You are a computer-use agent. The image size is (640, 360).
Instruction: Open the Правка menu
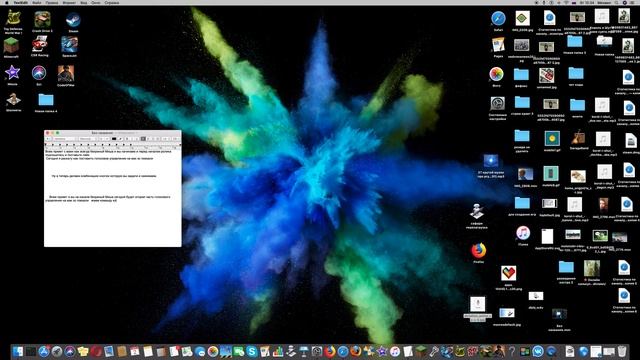(52, 2)
